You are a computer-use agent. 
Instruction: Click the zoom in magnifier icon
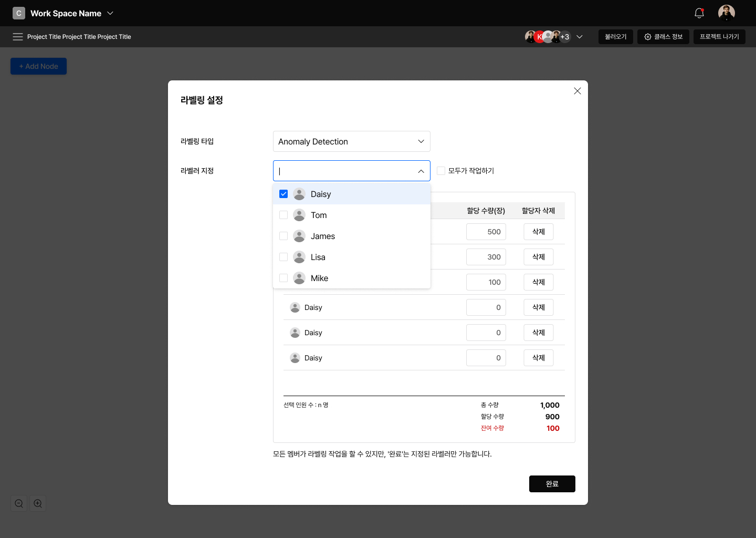point(38,503)
